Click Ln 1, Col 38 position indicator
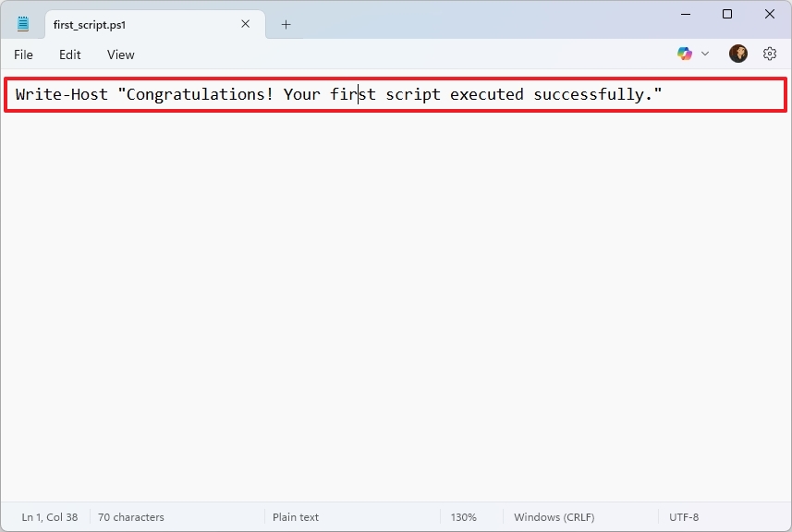Viewport: 792px width, 532px height. [50, 517]
